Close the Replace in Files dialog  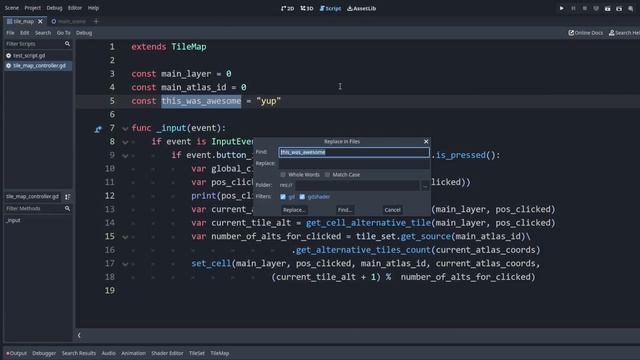(x=426, y=141)
